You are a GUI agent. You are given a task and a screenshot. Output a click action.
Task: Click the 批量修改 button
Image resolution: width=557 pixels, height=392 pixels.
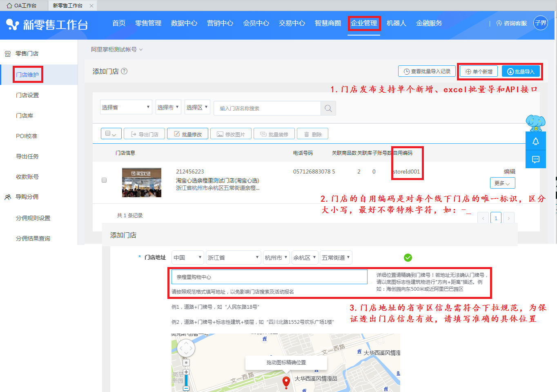[187, 134]
